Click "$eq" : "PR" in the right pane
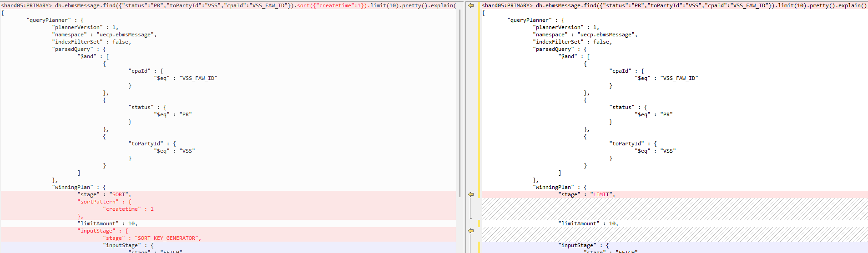This screenshot has width=868, height=253. (654, 114)
